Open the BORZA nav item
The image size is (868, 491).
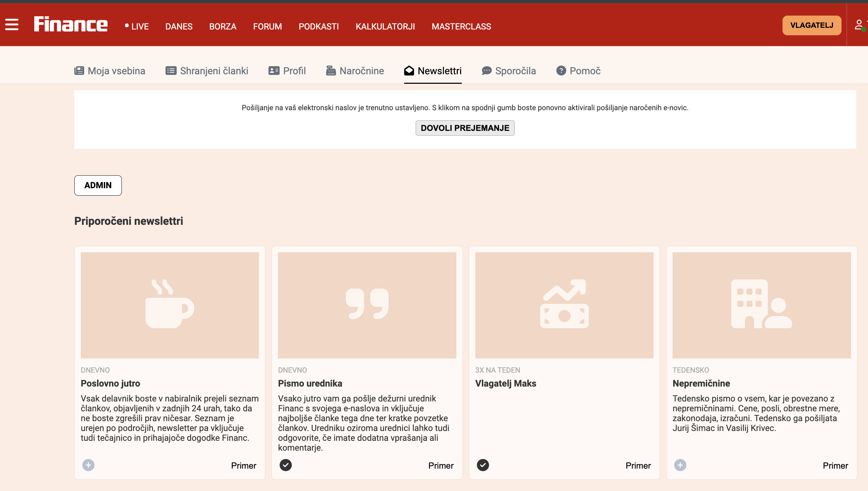(223, 26)
